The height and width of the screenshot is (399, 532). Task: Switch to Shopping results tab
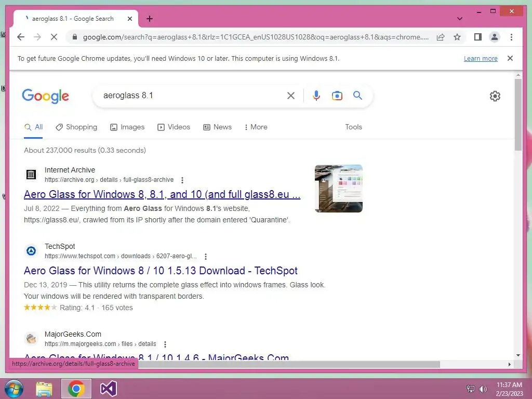click(x=76, y=127)
